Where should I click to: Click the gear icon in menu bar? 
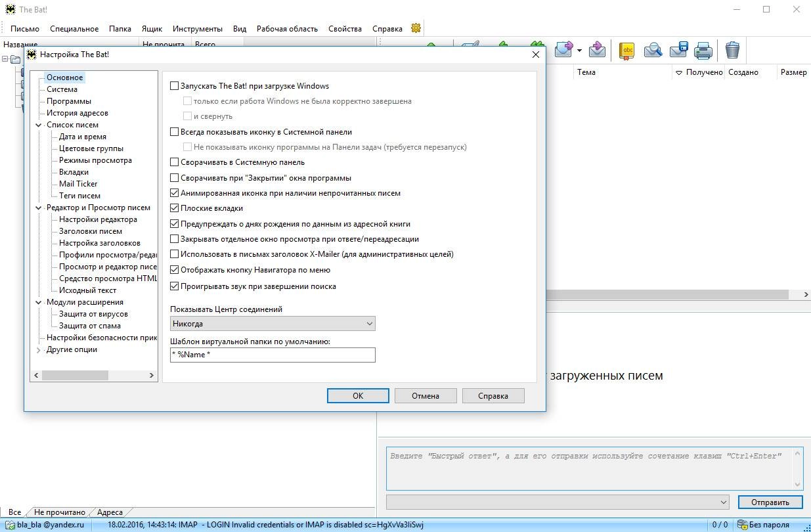416,28
